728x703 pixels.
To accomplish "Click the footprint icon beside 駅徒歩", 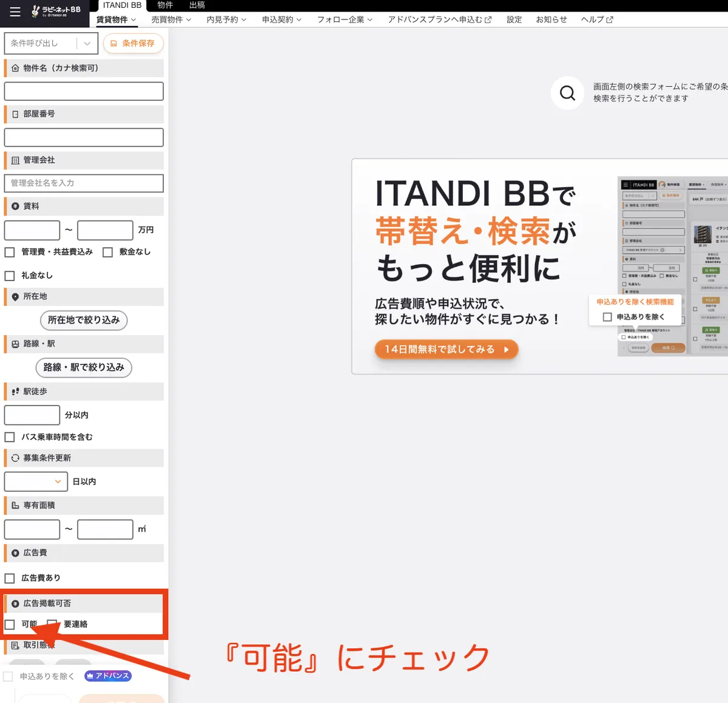I will (x=15, y=392).
